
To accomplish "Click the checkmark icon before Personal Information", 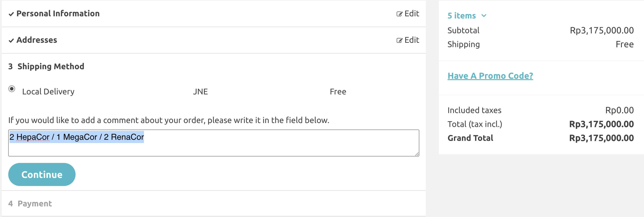I will [11, 14].
